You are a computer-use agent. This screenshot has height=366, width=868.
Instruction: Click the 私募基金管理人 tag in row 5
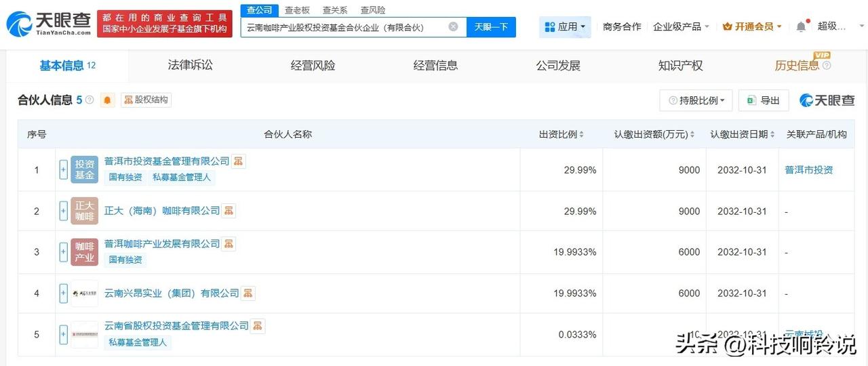(138, 342)
